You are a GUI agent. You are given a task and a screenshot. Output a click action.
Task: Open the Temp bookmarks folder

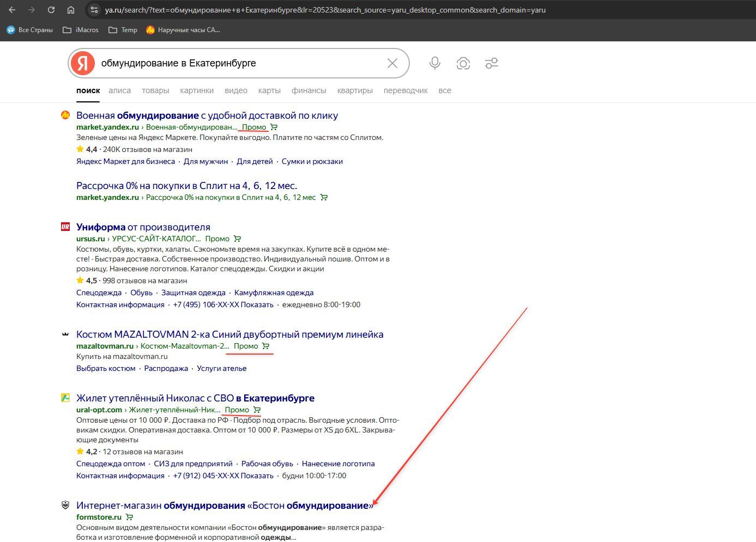point(123,30)
